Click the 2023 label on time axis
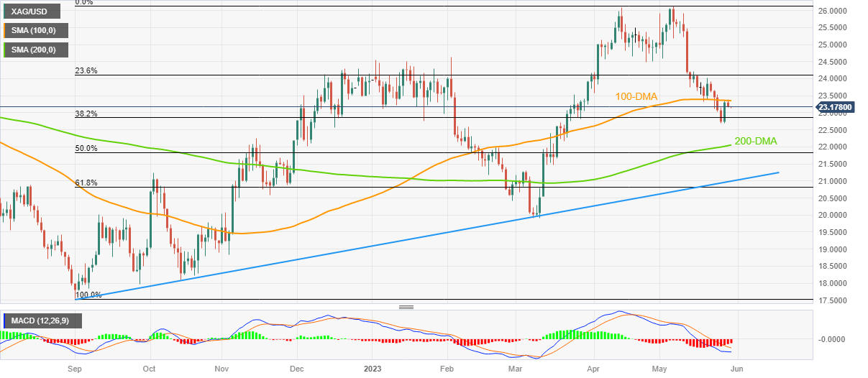This screenshot has width=868, height=378. tap(372, 369)
